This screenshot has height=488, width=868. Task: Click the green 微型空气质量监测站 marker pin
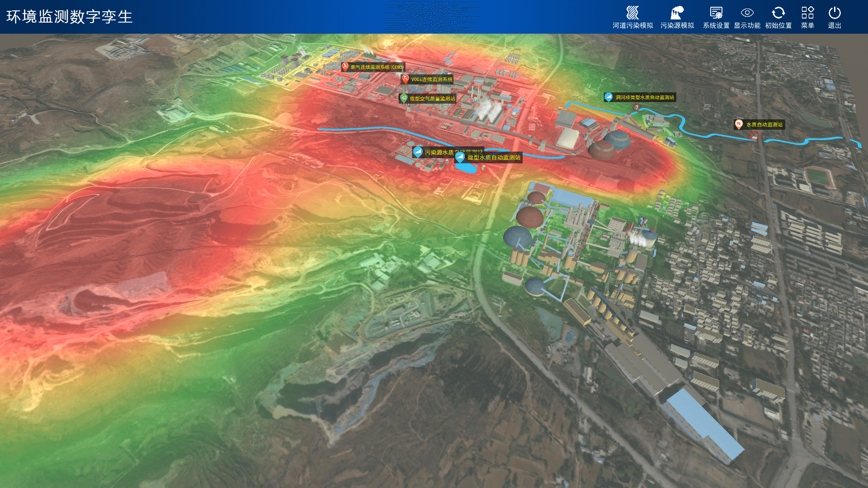pyautogui.click(x=404, y=98)
